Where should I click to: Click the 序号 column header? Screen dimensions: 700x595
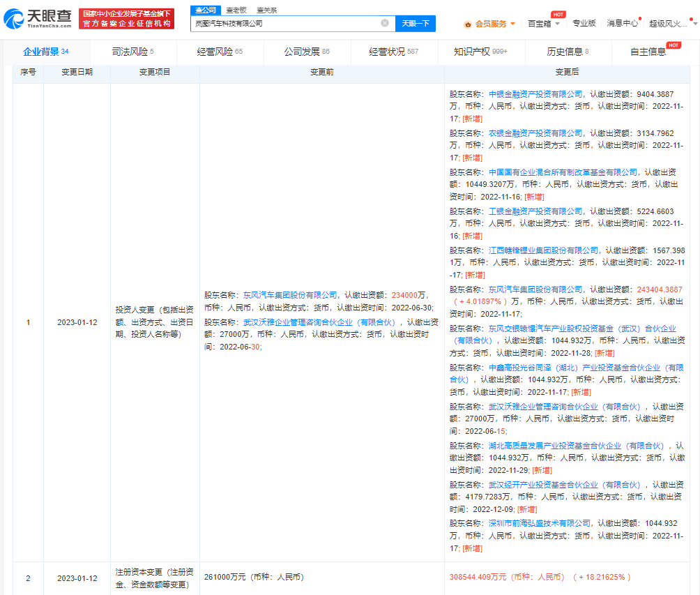28,72
